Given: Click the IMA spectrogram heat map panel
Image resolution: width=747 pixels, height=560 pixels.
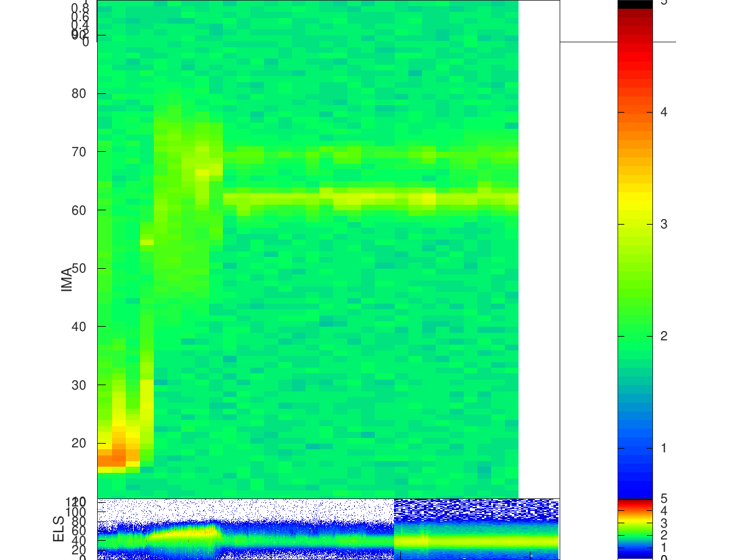Looking at the screenshot, I should (x=328, y=249).
